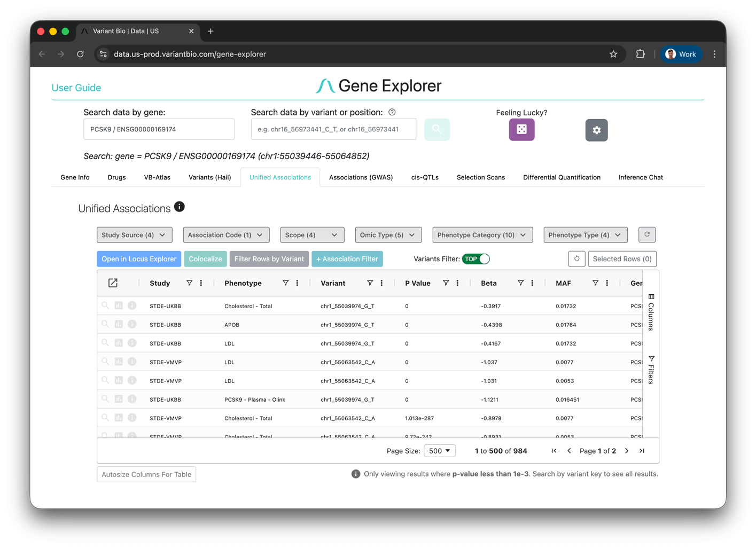The height and width of the screenshot is (548, 756).
Task: Click the variant or position search field
Action: click(x=333, y=129)
